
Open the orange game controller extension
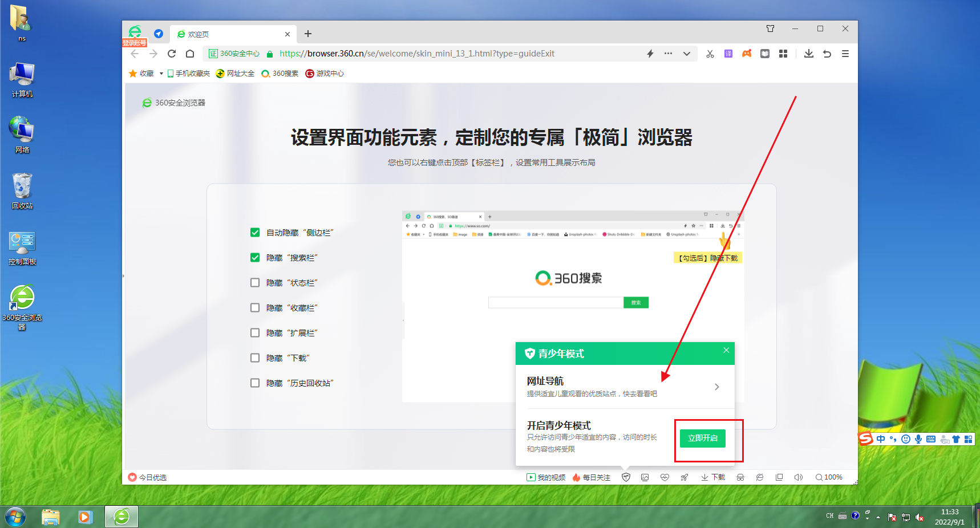pos(747,54)
